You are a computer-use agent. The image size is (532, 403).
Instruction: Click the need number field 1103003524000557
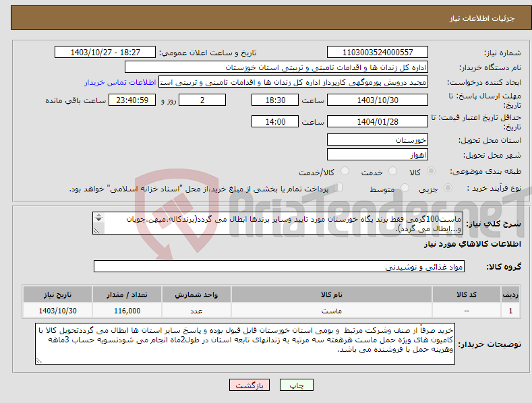click(x=378, y=53)
